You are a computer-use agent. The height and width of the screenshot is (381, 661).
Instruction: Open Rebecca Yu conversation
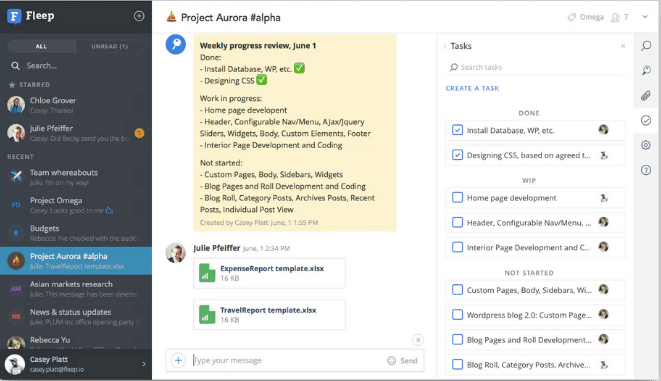[76, 341]
